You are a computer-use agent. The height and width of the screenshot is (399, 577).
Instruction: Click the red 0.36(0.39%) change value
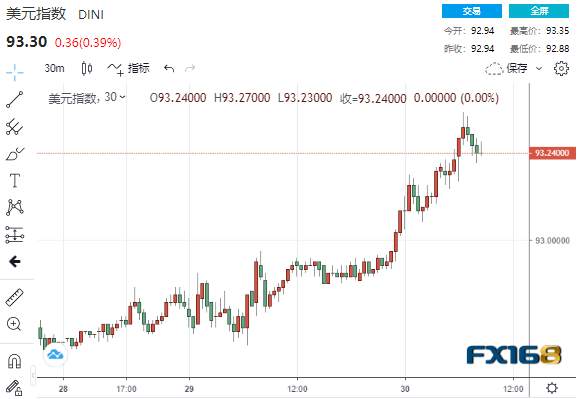click(88, 43)
